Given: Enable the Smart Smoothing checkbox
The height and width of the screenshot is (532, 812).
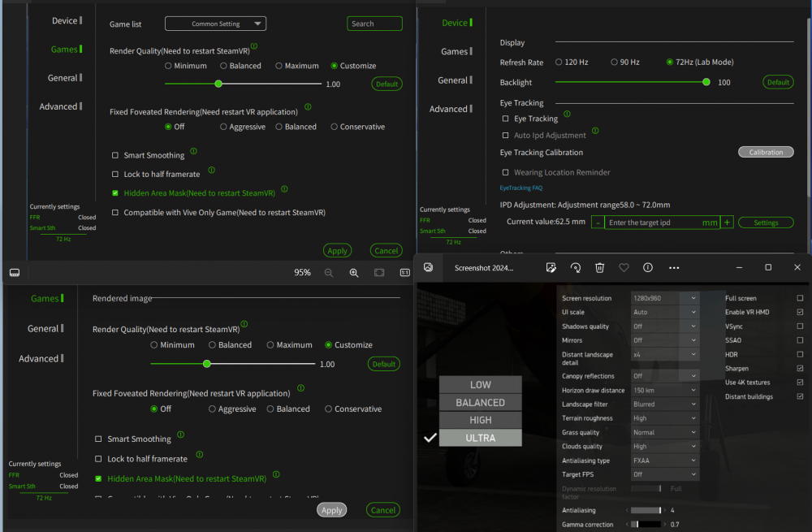Looking at the screenshot, I should 114,155.
